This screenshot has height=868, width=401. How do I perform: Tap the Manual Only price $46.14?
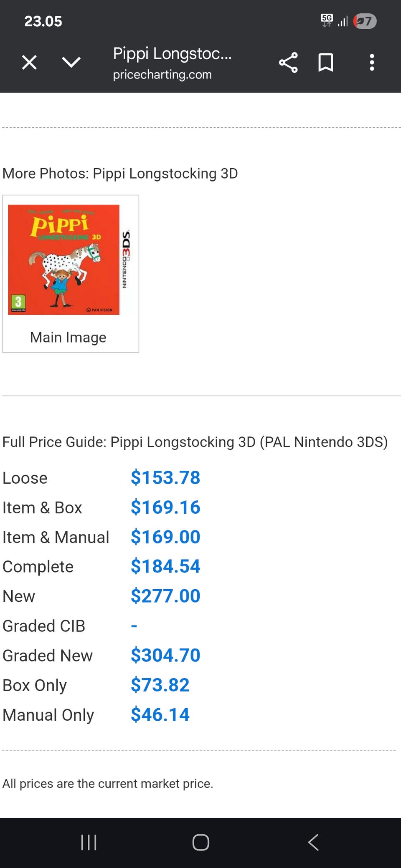tap(160, 715)
